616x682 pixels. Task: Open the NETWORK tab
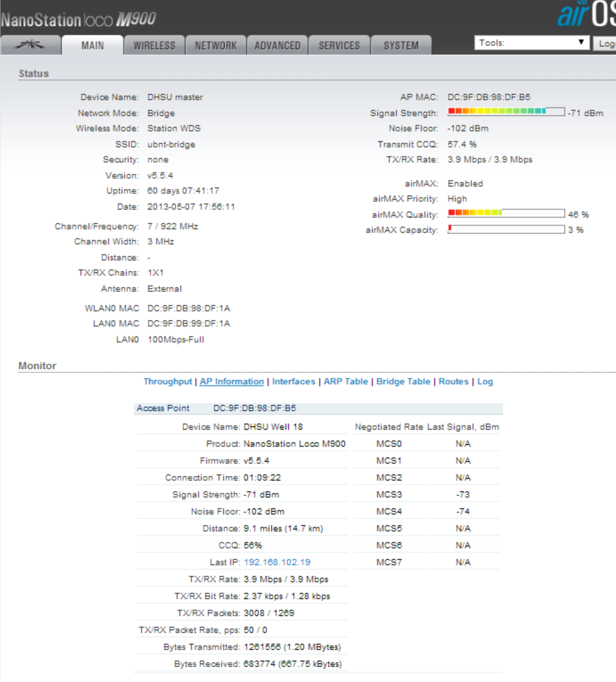[216, 46]
